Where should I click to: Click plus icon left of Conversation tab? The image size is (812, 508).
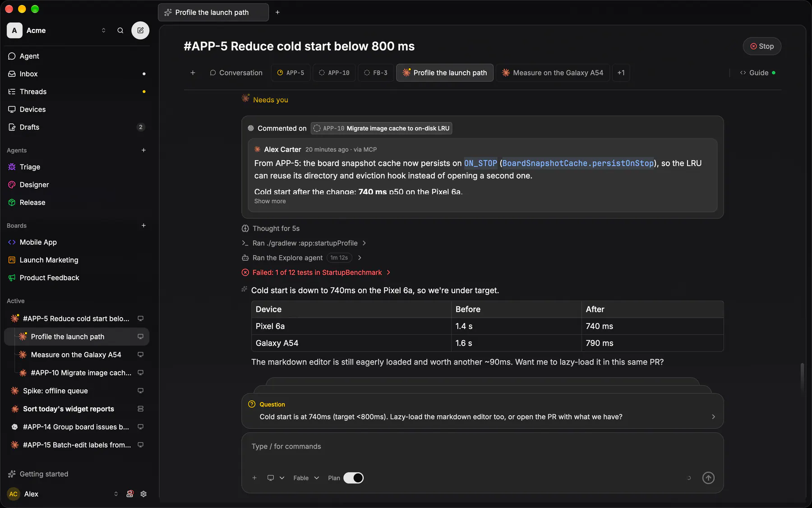(x=193, y=73)
